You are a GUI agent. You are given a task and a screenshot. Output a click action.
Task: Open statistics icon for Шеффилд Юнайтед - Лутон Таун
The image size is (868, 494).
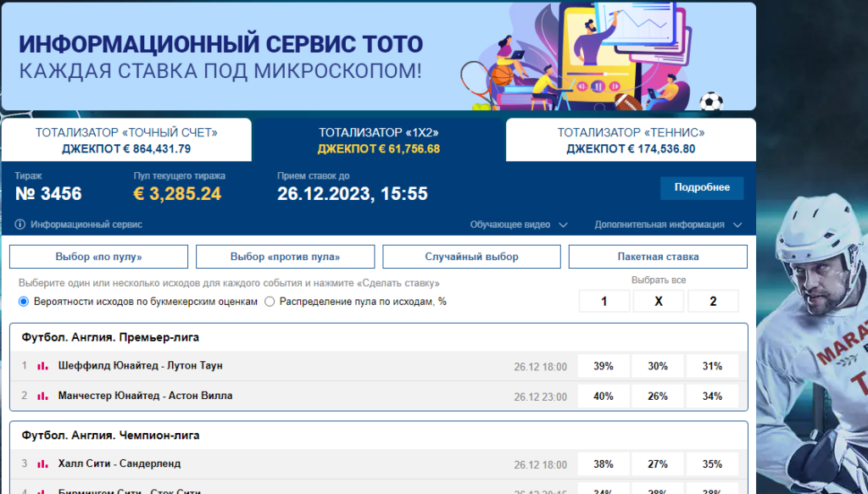click(x=42, y=366)
